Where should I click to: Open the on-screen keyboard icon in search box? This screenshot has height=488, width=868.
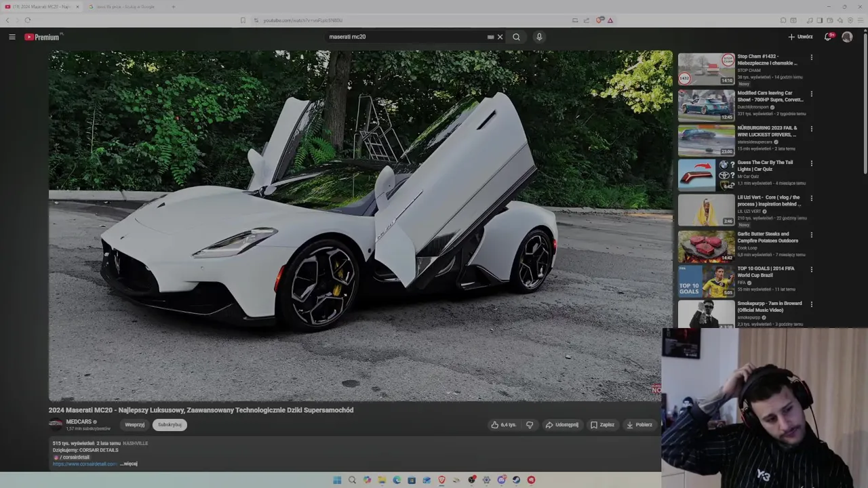490,37
